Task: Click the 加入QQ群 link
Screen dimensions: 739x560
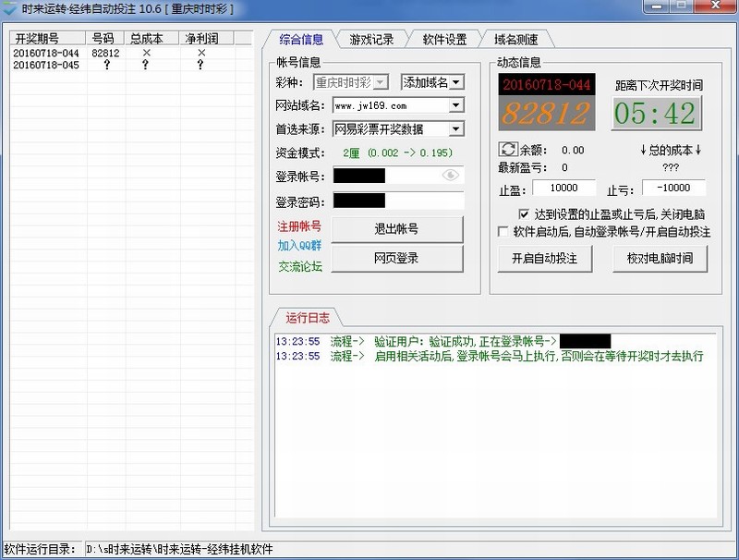Action: click(x=299, y=246)
